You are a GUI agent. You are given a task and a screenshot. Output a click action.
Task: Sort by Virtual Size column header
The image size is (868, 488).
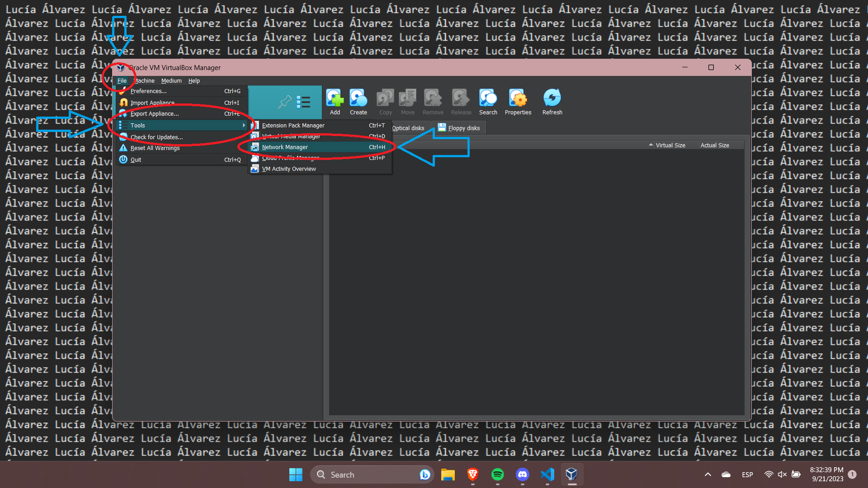click(x=670, y=145)
